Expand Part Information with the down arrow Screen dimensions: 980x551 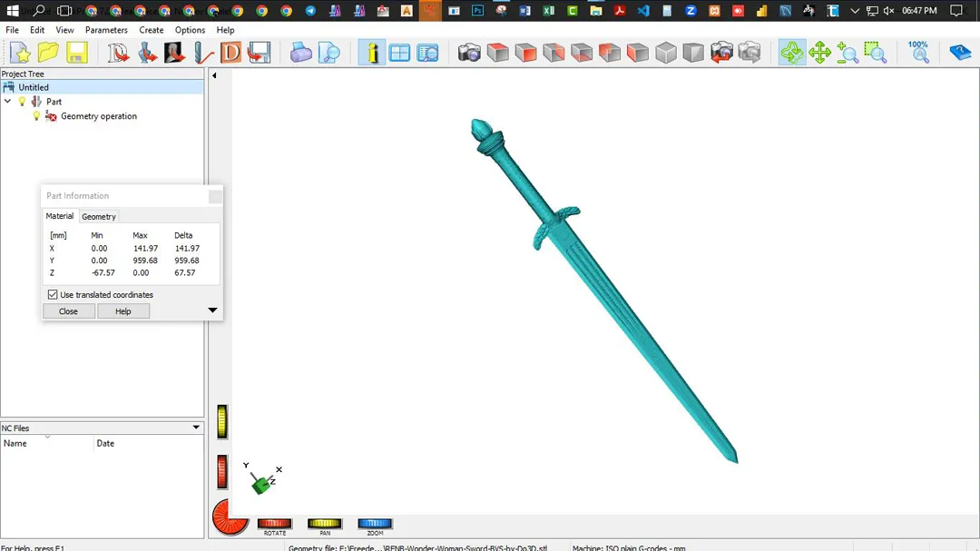click(212, 310)
